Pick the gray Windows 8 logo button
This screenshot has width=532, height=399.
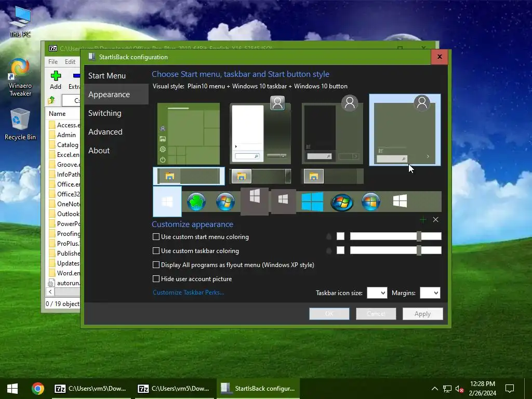click(x=255, y=201)
